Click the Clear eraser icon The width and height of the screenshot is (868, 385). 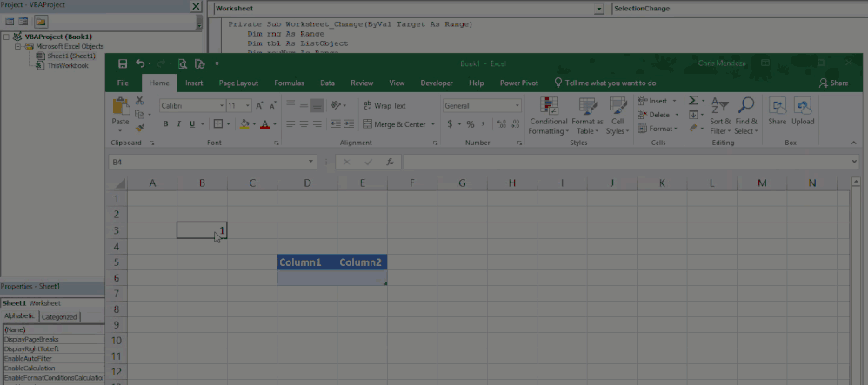692,129
